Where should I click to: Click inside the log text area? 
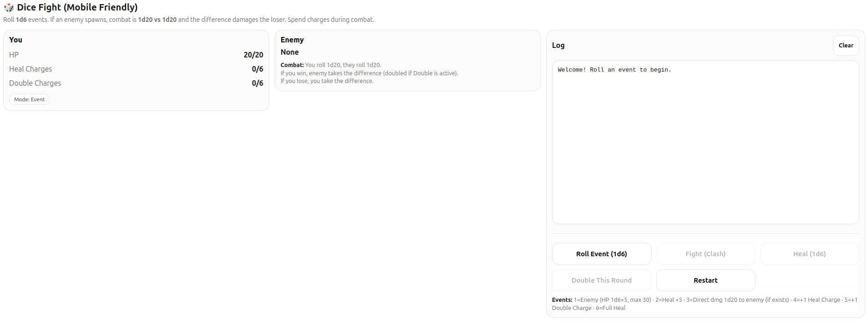click(705, 142)
